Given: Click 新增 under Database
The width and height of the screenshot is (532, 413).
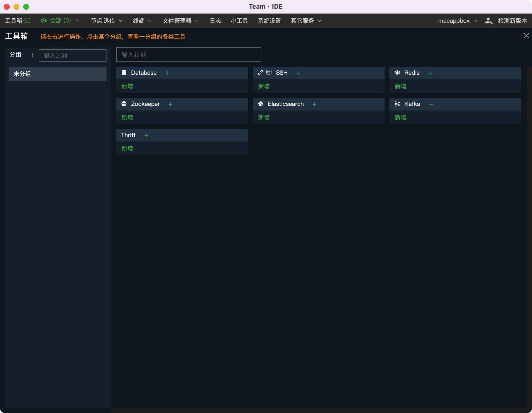Looking at the screenshot, I should 127,86.
